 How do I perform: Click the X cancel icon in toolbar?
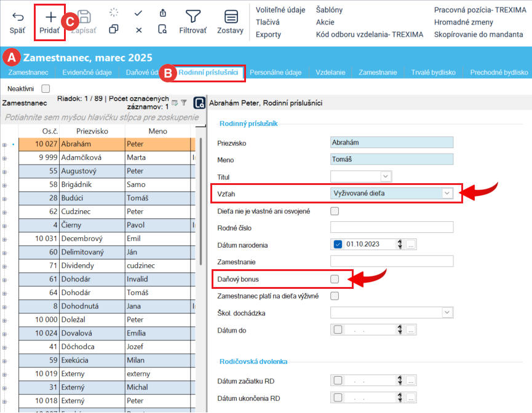tap(138, 29)
